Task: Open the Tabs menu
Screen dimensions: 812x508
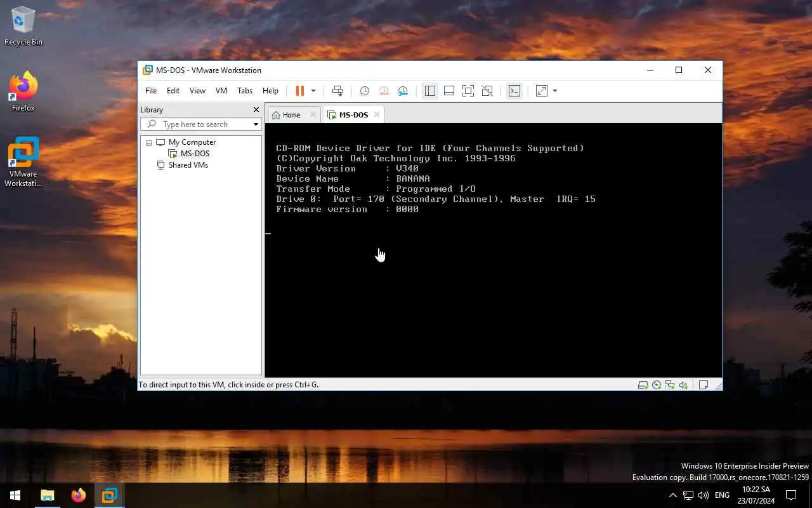Action: pos(245,91)
